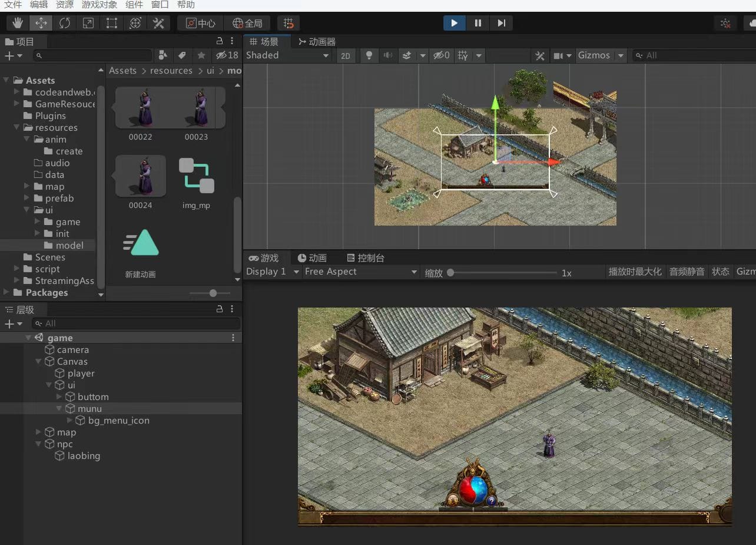Image resolution: width=756 pixels, height=545 pixels.
Task: Open the Shaded draw mode dropdown
Action: click(x=287, y=55)
